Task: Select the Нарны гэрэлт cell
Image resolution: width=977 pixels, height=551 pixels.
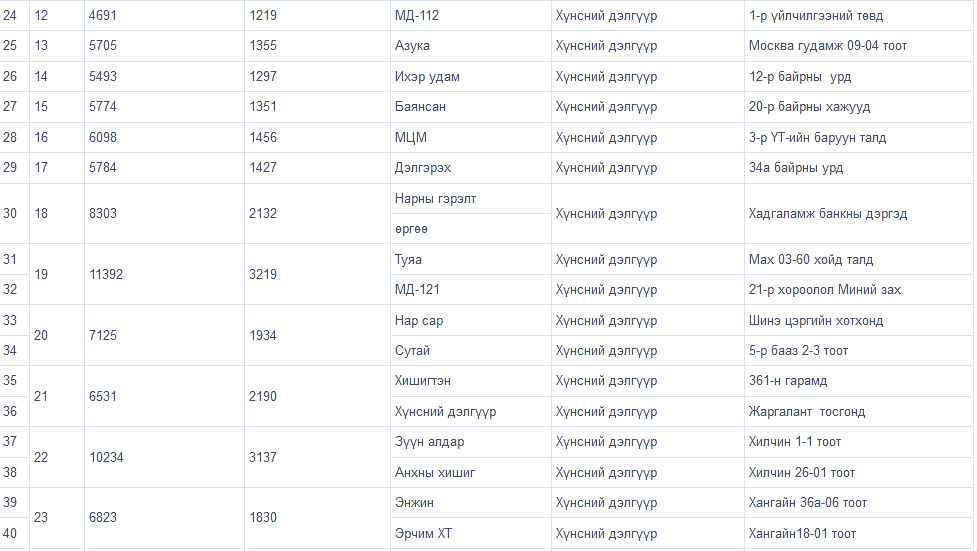Action: 435,199
